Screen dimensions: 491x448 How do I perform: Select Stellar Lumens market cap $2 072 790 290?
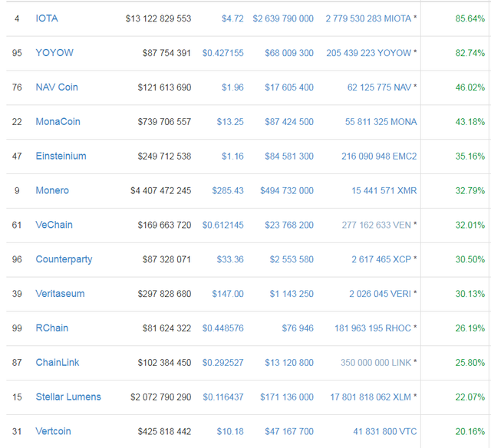[x=160, y=397]
